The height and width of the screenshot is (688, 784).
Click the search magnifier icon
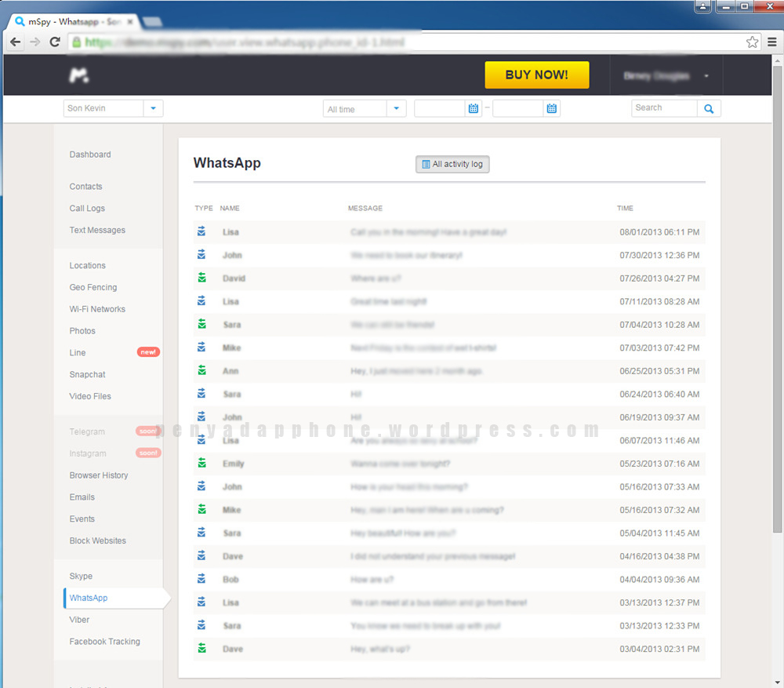pyautogui.click(x=709, y=109)
